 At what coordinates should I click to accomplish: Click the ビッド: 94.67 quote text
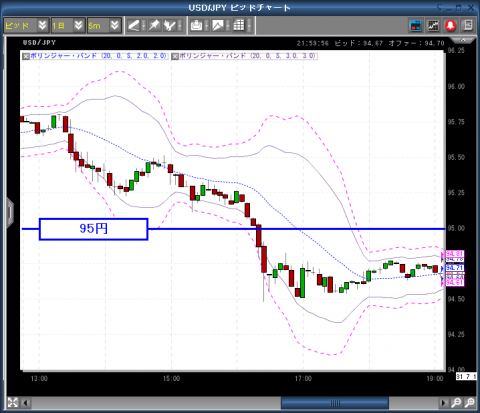pos(359,43)
